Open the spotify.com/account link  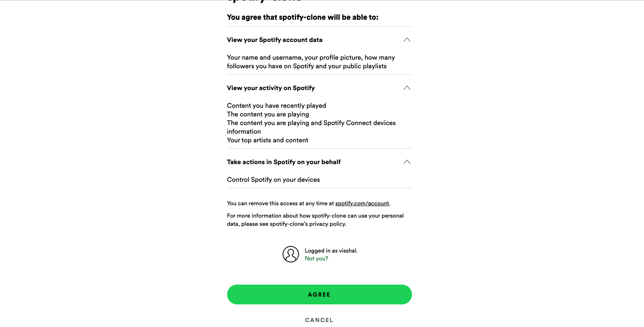(x=362, y=203)
